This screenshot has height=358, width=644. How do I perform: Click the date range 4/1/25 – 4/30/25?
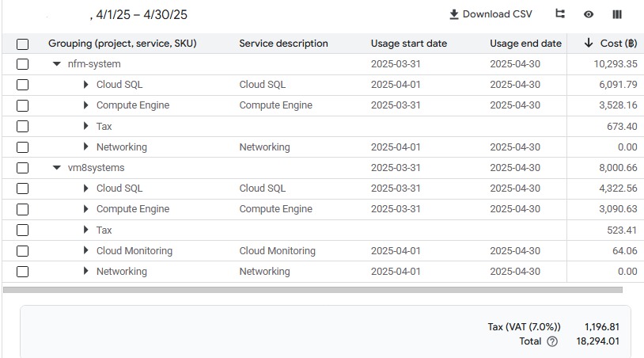coord(142,15)
